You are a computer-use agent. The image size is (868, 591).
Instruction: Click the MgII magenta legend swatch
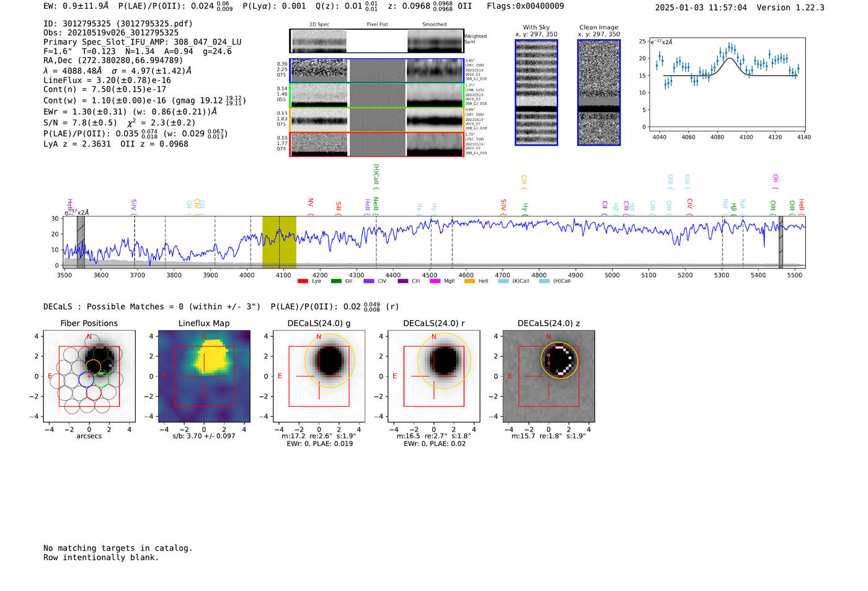click(x=435, y=281)
